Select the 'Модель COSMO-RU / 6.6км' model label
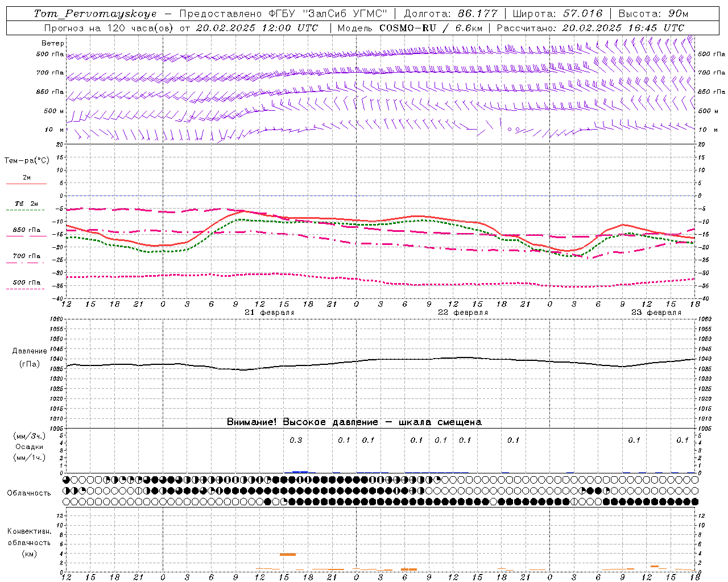Viewport: 728px width, 582px height. [410, 28]
